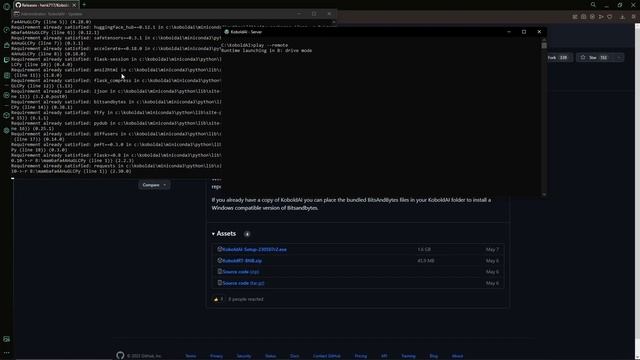Click the '1.6 GB' file size text
The image size is (640, 360).
tap(424, 249)
